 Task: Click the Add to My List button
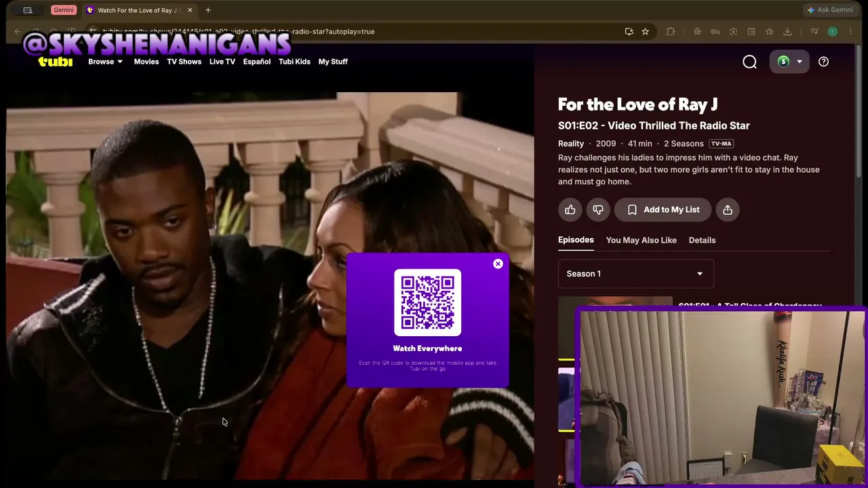tap(663, 209)
